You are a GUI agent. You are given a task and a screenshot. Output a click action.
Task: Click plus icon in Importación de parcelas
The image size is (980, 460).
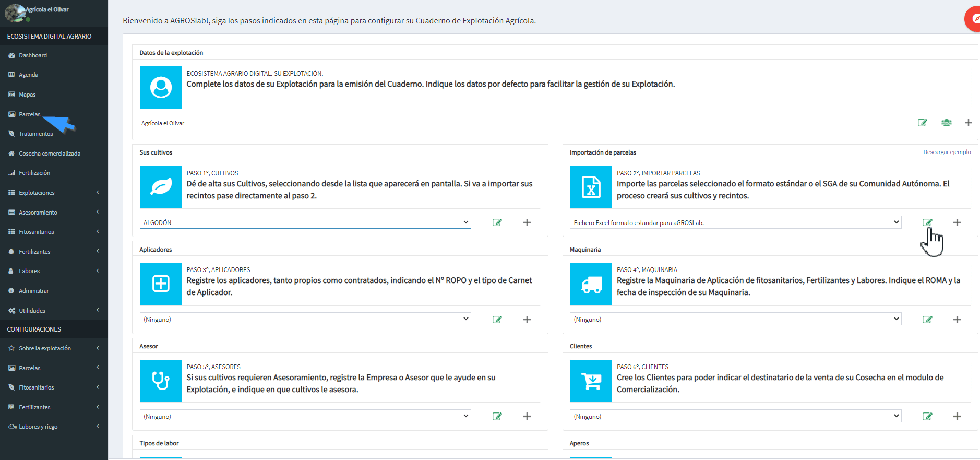(957, 222)
